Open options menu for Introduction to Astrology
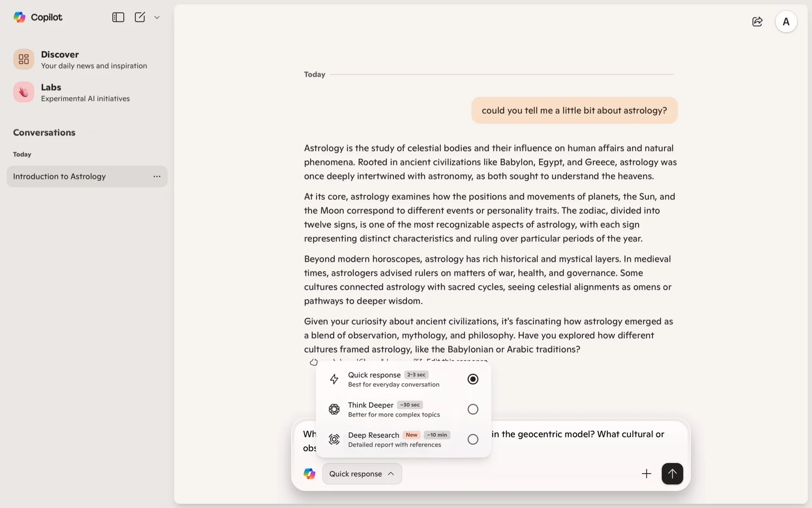This screenshot has width=812, height=508. (157, 177)
